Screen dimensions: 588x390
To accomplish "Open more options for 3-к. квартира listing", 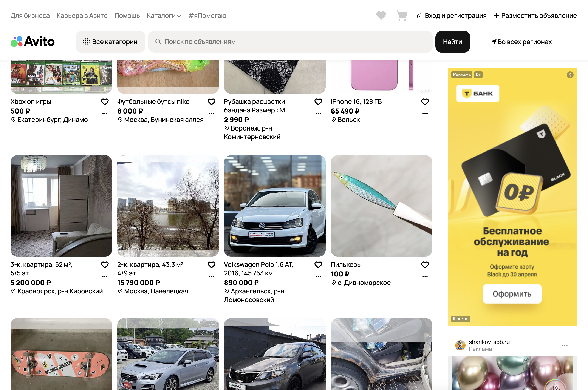I will 105,276.
